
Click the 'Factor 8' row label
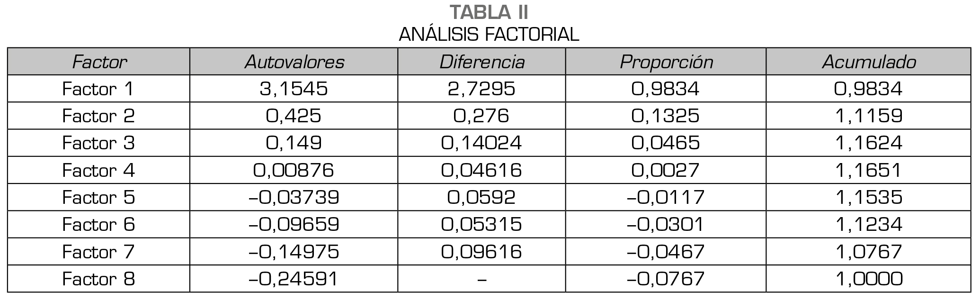click(98, 279)
